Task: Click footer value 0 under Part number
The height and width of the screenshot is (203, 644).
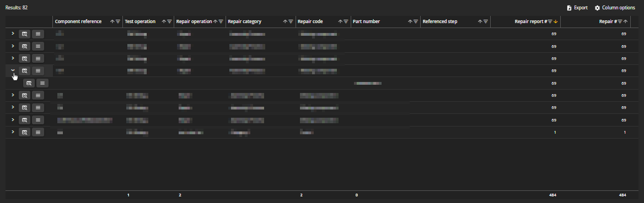Action: coord(356,195)
